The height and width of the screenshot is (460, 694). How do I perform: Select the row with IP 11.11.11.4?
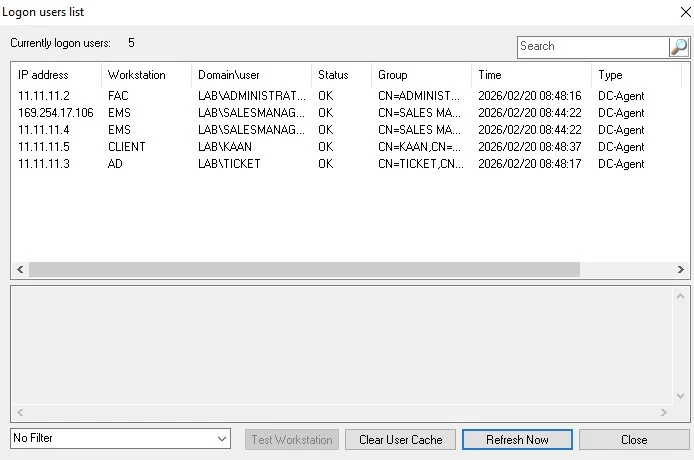[x=346, y=130]
